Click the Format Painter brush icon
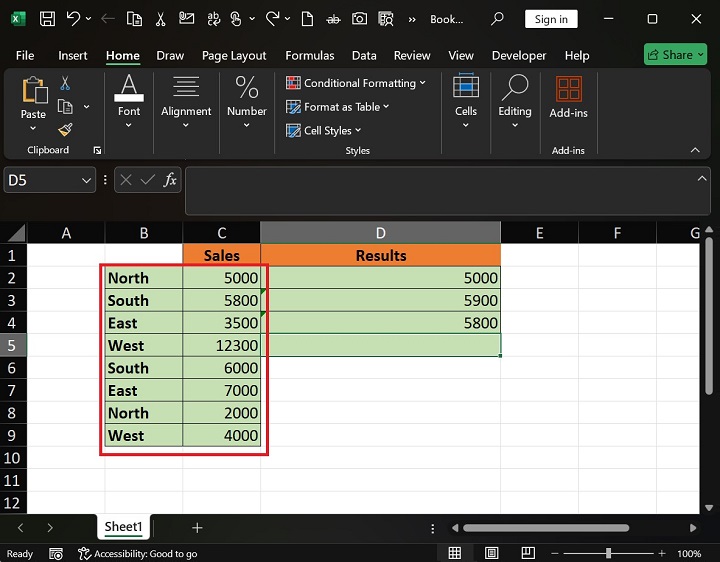Screen dimensions: 720x562 point(65,130)
